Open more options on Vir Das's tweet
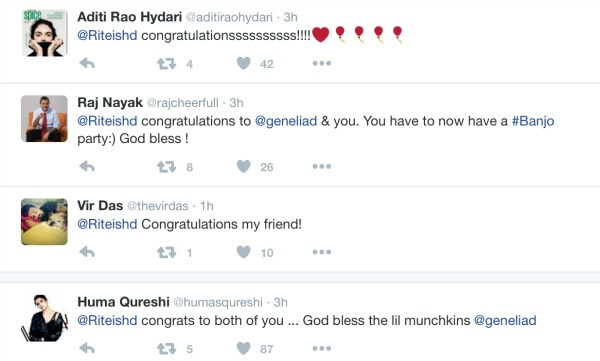Screen dimensions: 600x361 point(321,252)
